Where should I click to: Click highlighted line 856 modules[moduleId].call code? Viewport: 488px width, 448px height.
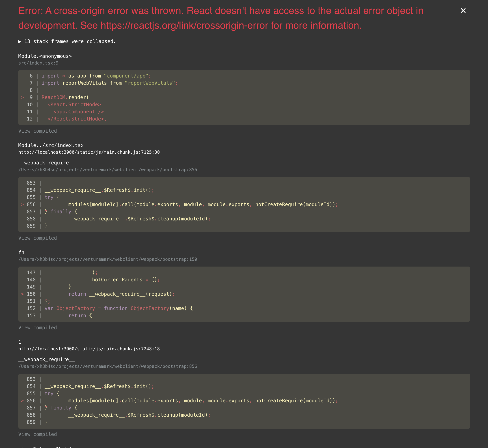point(203,204)
